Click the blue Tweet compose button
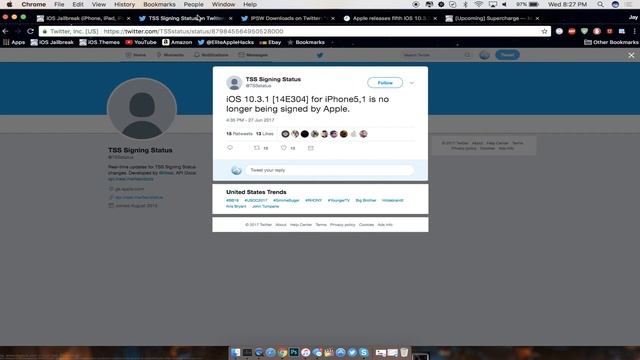The width and height of the screenshot is (640, 360). pos(507,55)
